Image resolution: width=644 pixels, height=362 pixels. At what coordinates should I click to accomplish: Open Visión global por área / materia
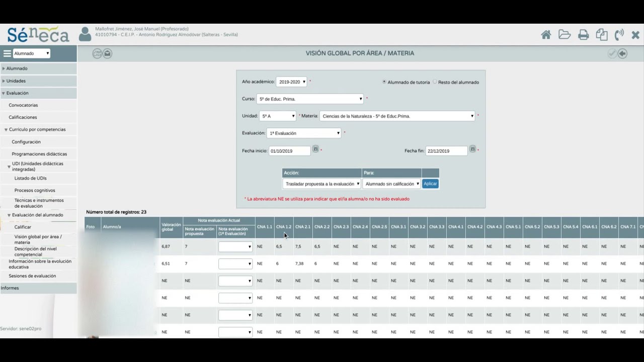click(x=38, y=239)
